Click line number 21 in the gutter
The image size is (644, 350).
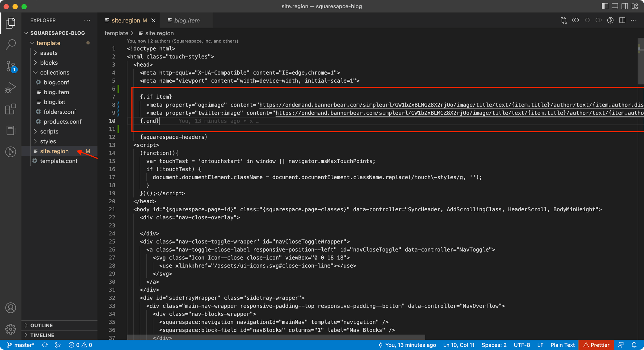[x=112, y=209]
